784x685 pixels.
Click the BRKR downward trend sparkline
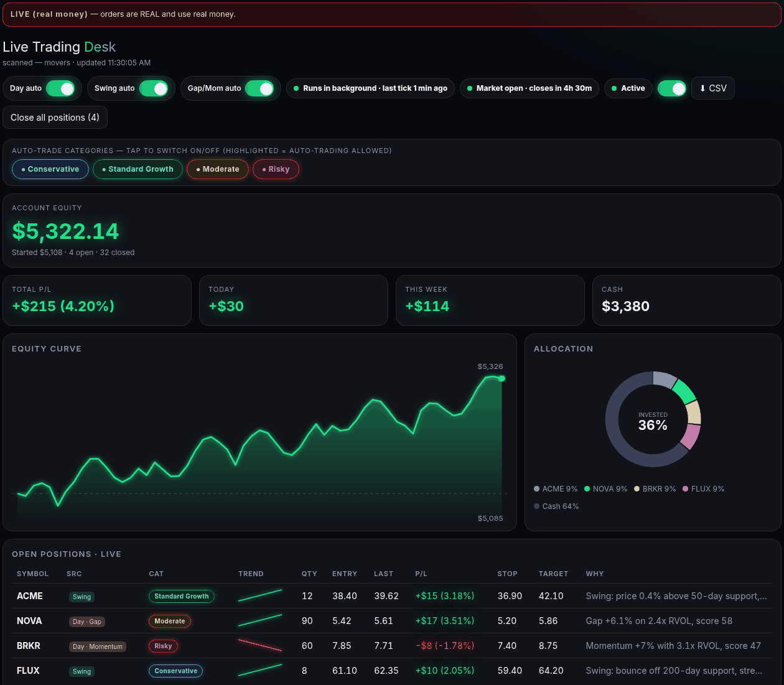pos(260,646)
